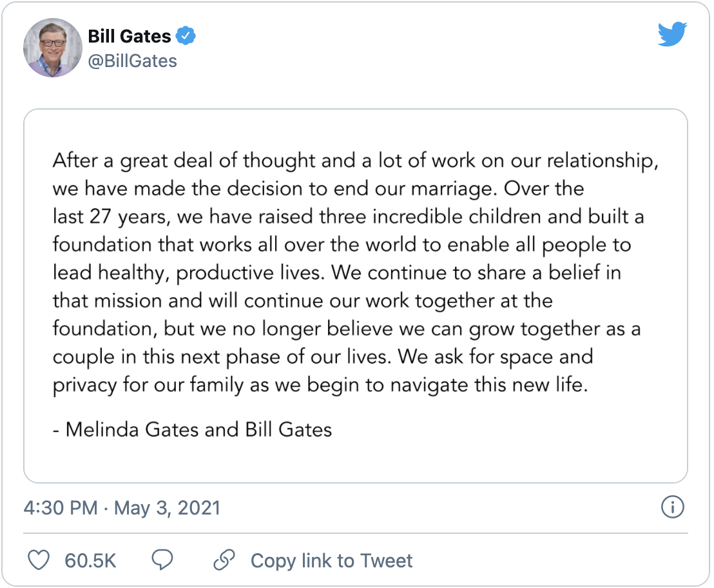The height and width of the screenshot is (588, 714).
Task: Open Bill Gates profile picture
Action: coord(53,48)
